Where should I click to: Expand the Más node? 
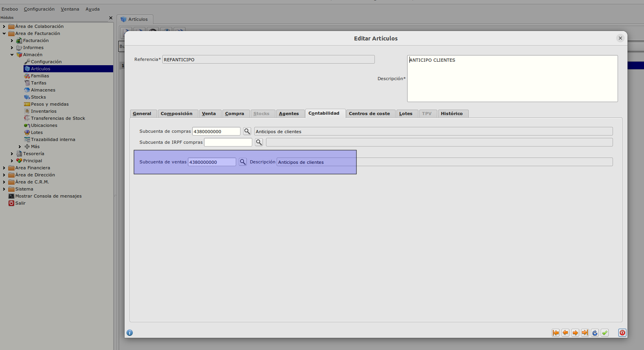pos(20,147)
